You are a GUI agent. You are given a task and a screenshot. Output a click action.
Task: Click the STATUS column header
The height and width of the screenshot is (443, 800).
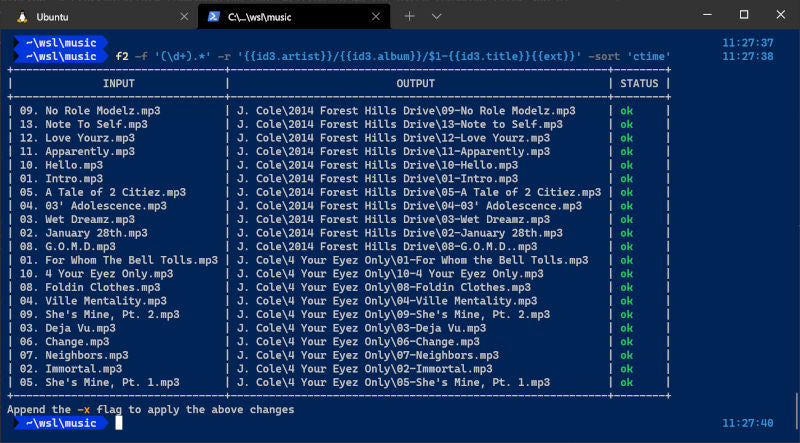click(640, 84)
